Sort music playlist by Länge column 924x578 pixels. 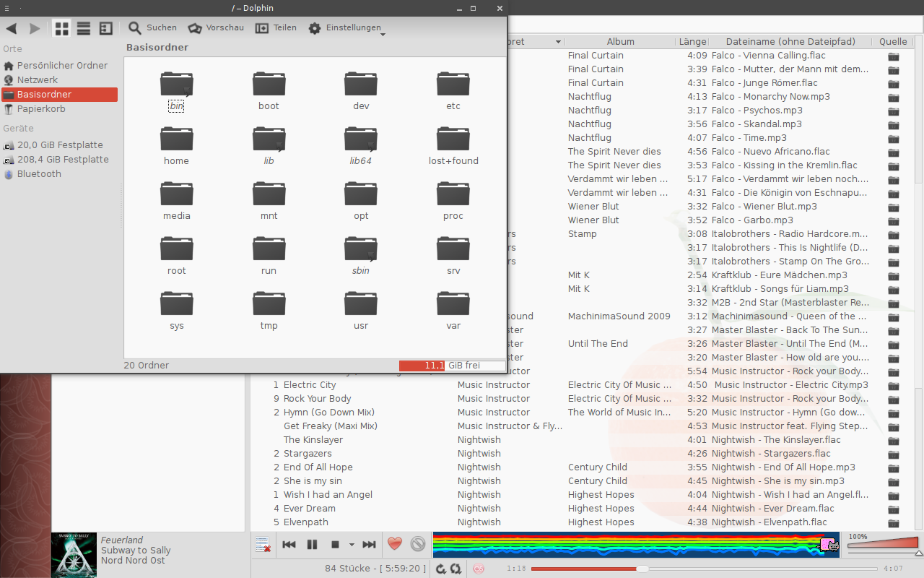(x=692, y=42)
